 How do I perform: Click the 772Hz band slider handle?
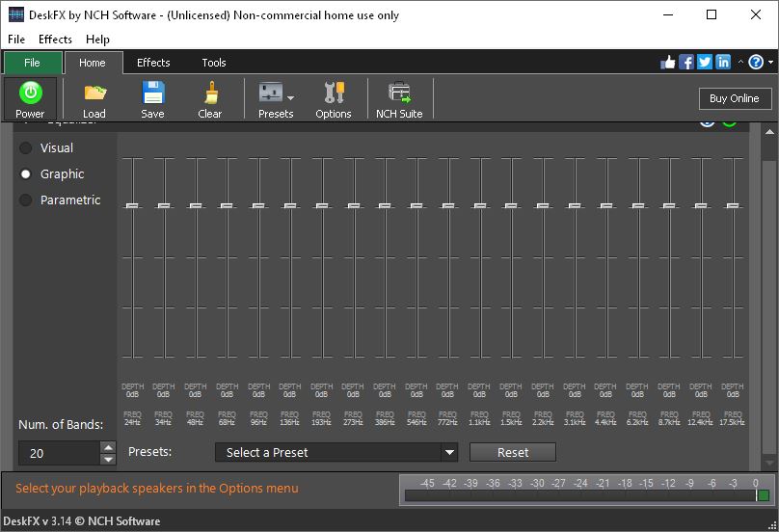pos(448,205)
